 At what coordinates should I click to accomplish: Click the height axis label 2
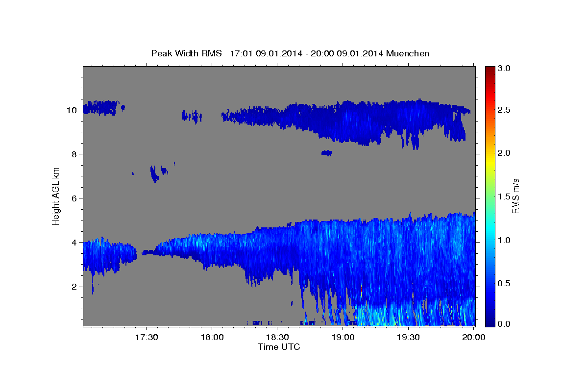pos(75,287)
